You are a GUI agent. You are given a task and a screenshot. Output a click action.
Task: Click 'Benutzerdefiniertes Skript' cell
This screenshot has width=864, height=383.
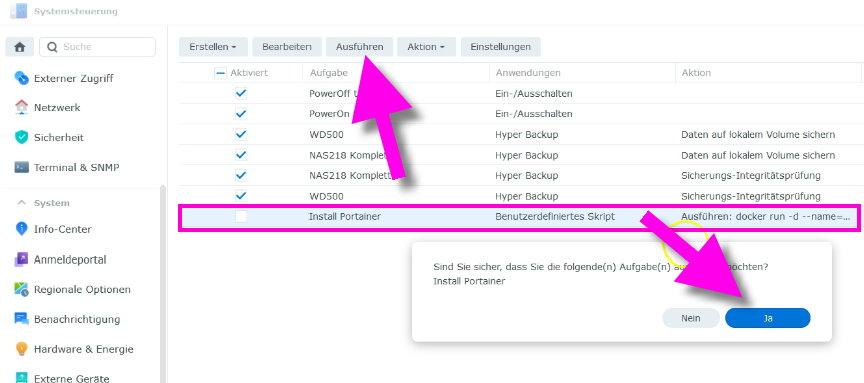coord(555,217)
